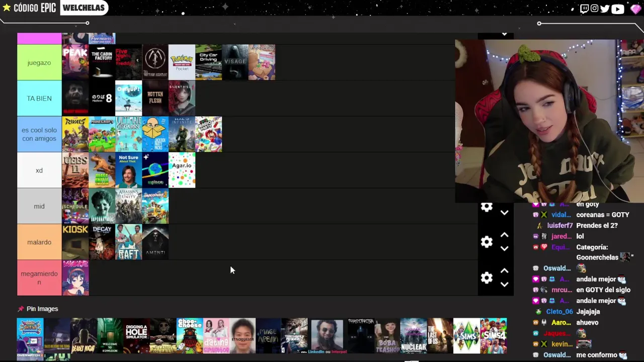Pick the Agar.io tile
Screen dimensions: 644x362
click(x=182, y=170)
